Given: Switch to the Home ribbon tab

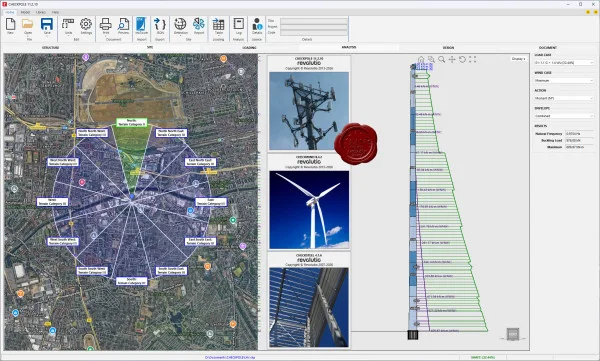Looking at the screenshot, I should pos(10,12).
